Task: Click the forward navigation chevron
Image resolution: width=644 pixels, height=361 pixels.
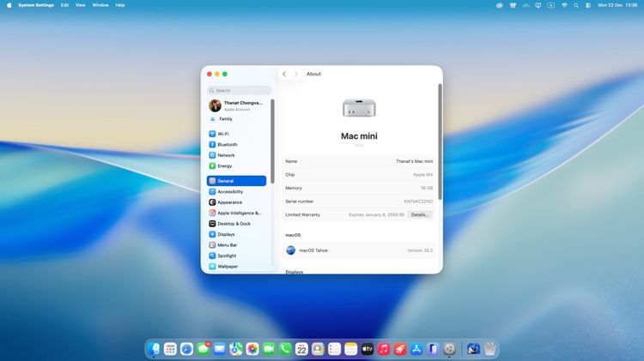Action: tap(295, 75)
